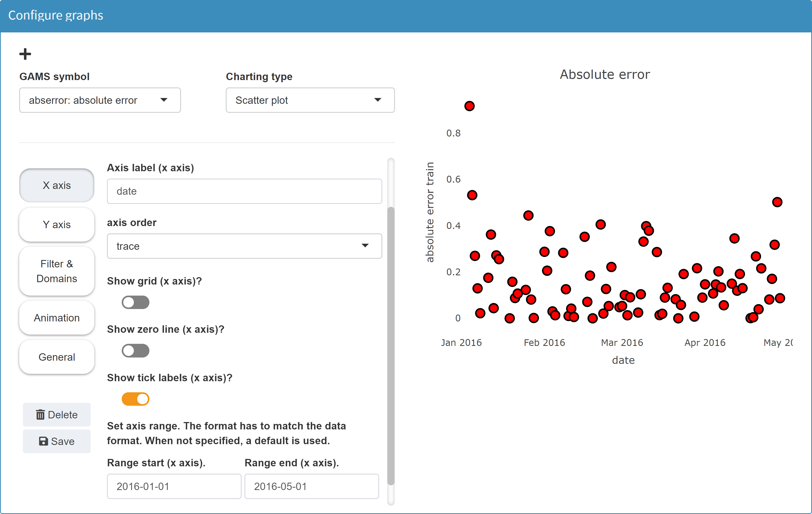Enable the Show zero line toggle
This screenshot has width=812, height=514.
click(135, 350)
